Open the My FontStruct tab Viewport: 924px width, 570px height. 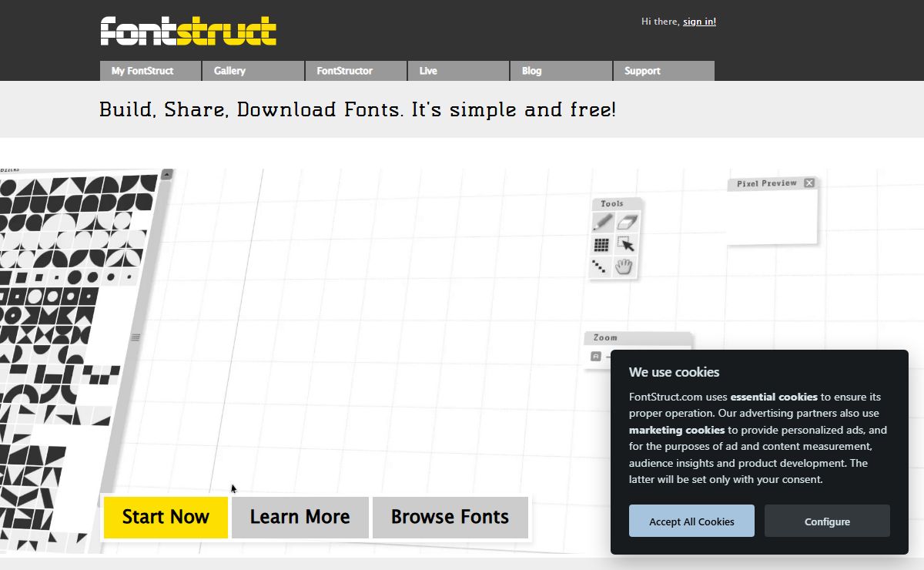coord(150,71)
